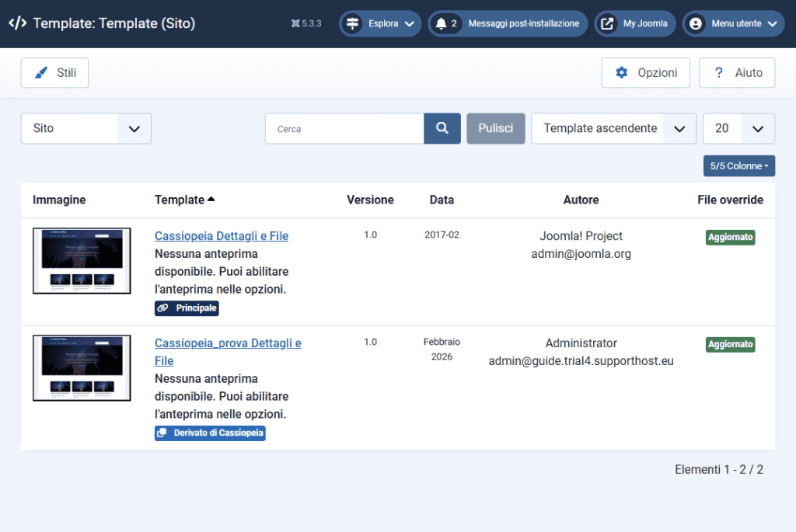
Task: Open the 5/5 Colonne column selector
Action: pyautogui.click(x=739, y=166)
